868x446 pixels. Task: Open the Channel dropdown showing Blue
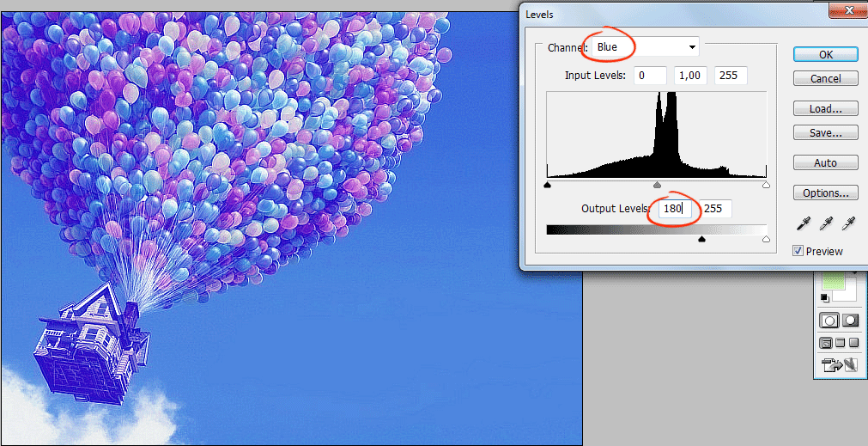(646, 47)
